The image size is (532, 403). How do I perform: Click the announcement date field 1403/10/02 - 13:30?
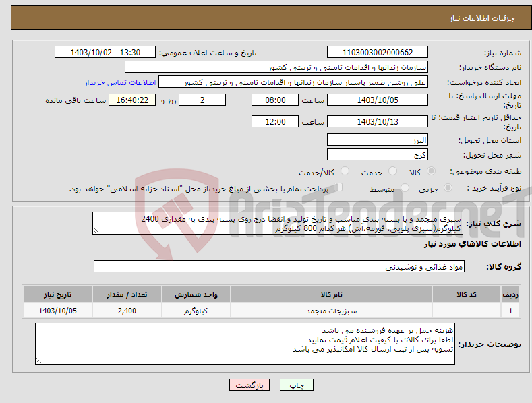(105, 53)
